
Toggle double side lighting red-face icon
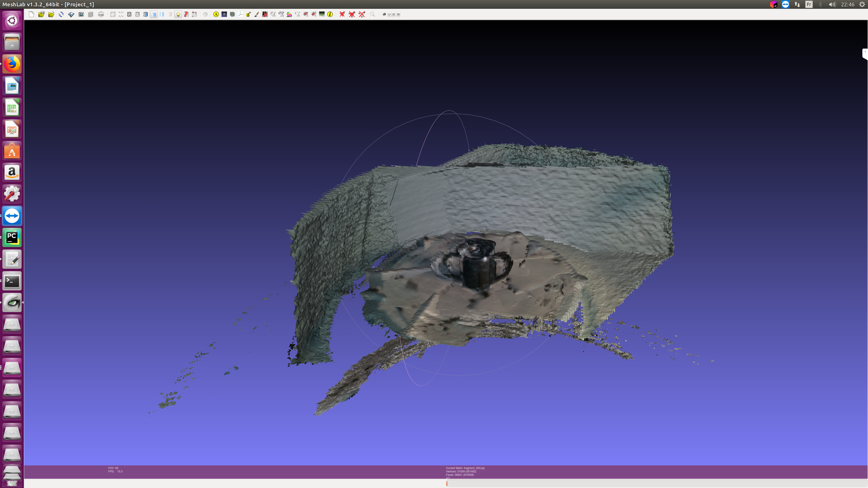click(x=186, y=14)
